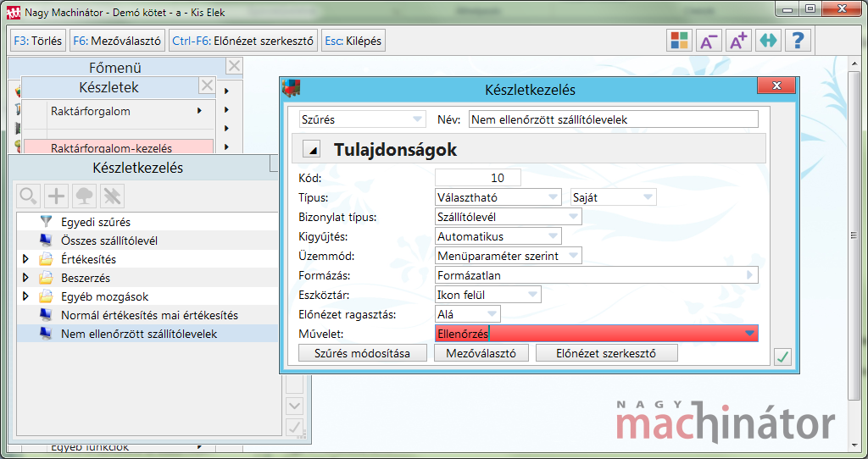Click monitor icon beside Nem ellenőrzött szállítólevelek
868x459 pixels.
coord(46,334)
